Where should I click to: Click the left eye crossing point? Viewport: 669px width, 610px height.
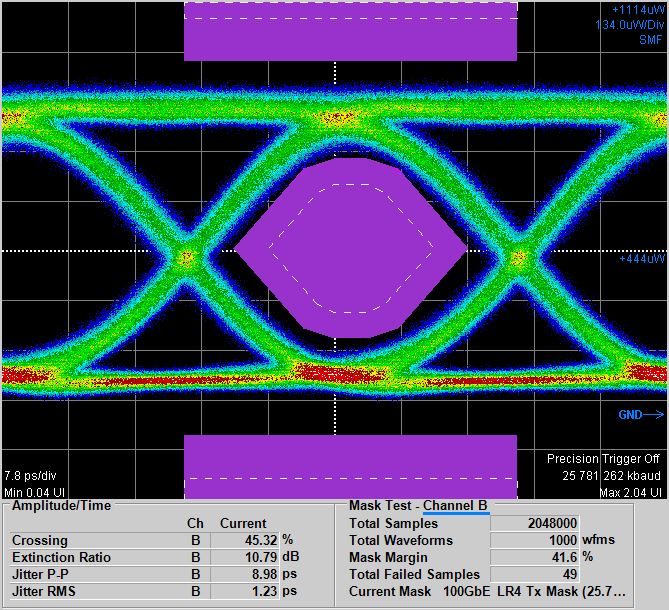click(x=185, y=258)
